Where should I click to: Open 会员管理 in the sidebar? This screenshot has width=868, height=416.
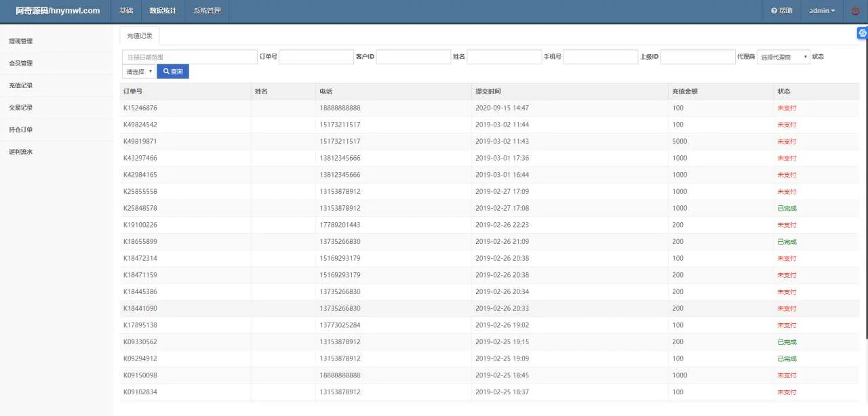coord(21,64)
